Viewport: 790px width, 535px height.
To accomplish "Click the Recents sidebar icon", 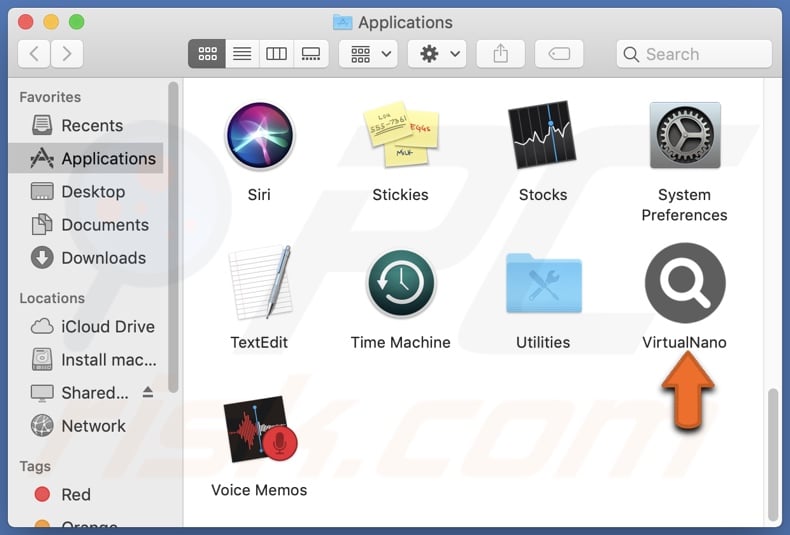I will pyautogui.click(x=42, y=125).
